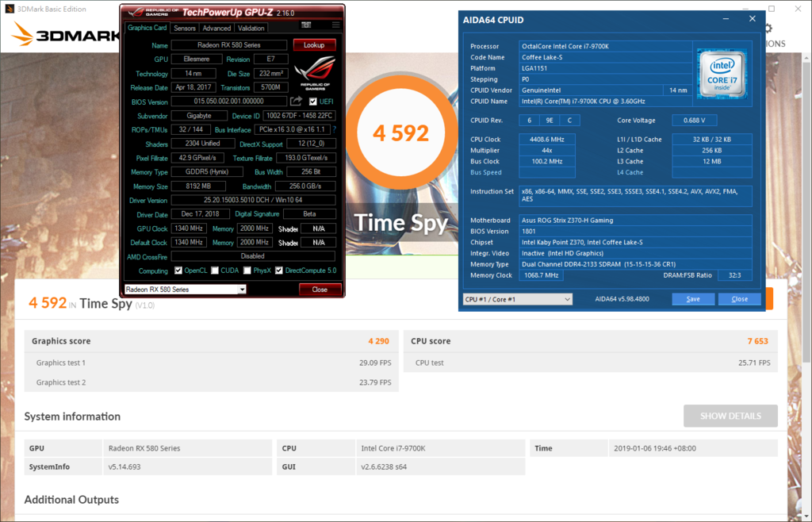The height and width of the screenshot is (522, 812).
Task: Click the BIOS Version field in GPU-Z
Action: point(229,102)
